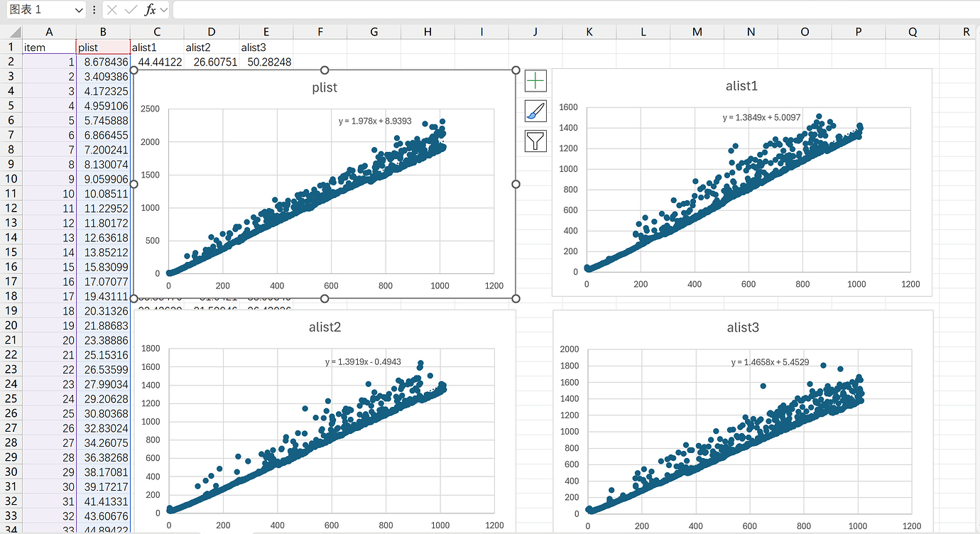Select the plist header cell B1
The width and height of the screenshot is (980, 534).
[103, 47]
